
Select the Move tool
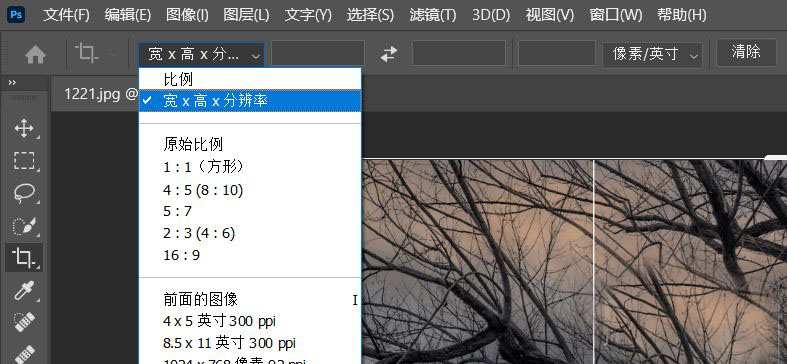click(x=24, y=129)
